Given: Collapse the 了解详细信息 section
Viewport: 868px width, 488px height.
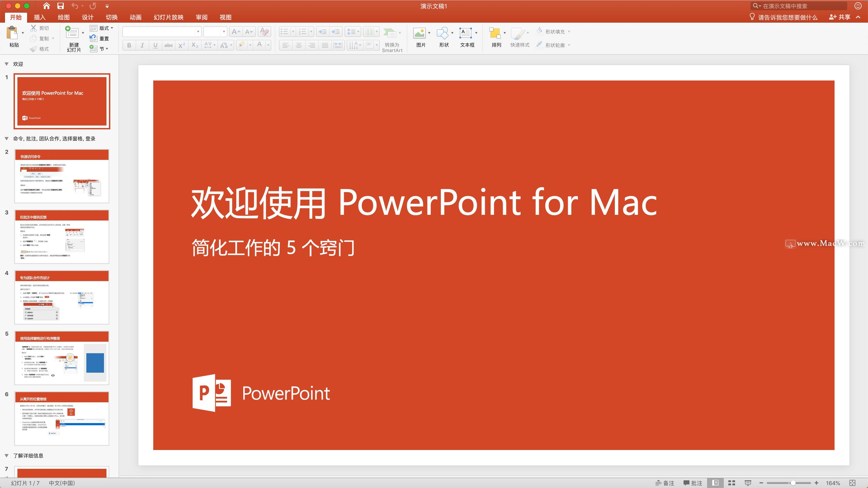Looking at the screenshot, I should click(6, 455).
